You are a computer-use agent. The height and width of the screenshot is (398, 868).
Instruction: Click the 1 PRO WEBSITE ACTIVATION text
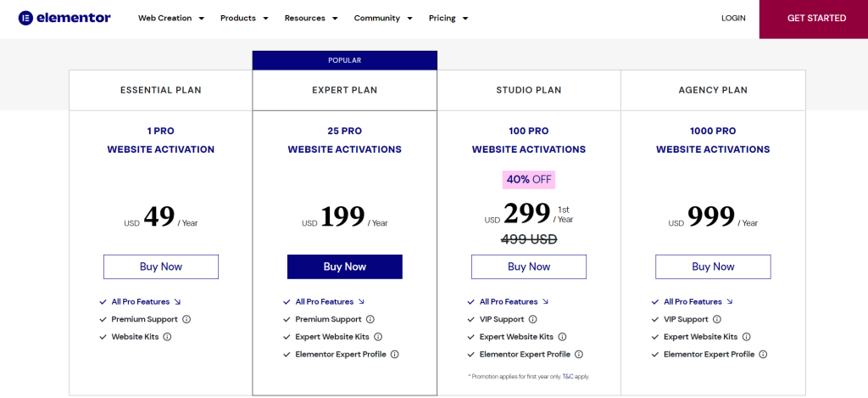pos(161,140)
